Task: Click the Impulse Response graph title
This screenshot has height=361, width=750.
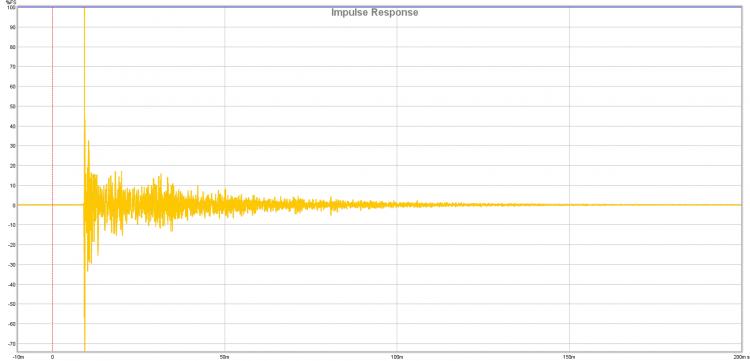Action: (x=375, y=12)
